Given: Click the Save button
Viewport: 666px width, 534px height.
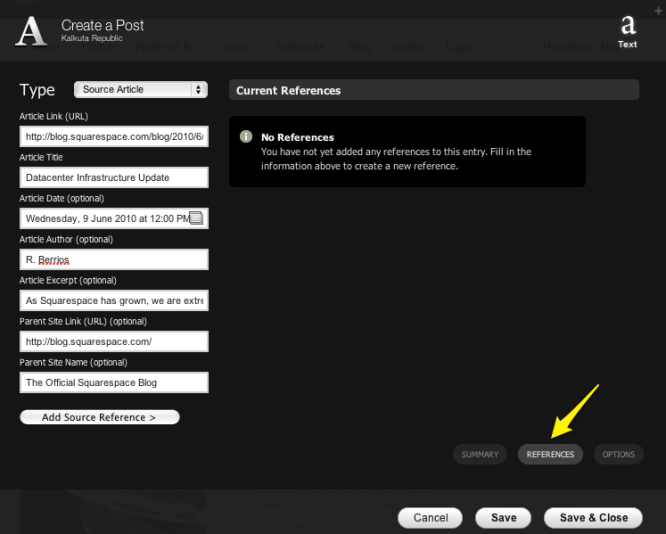Looking at the screenshot, I should pos(504,518).
